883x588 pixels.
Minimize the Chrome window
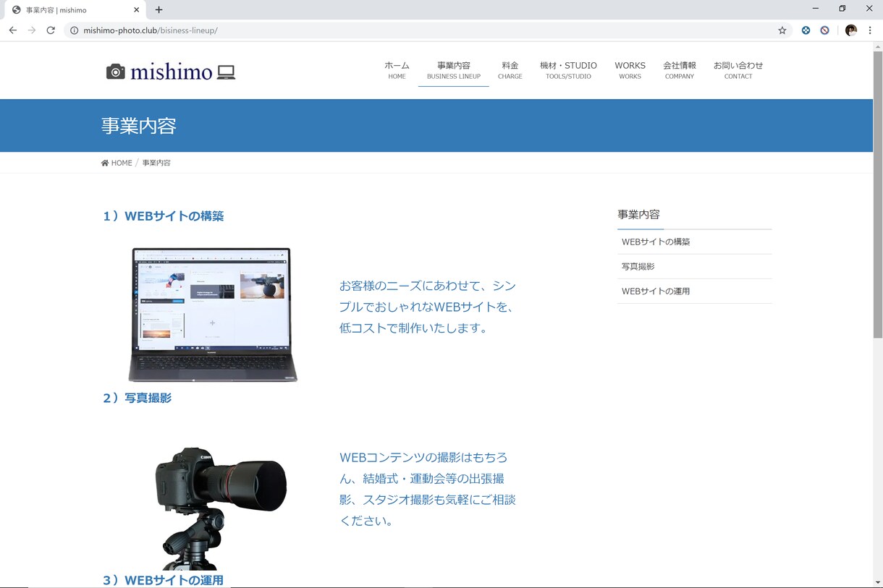point(816,9)
